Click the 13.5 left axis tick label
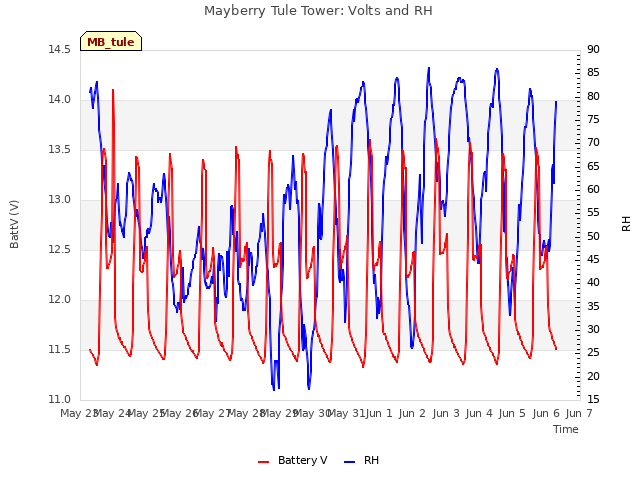The image size is (640, 480). coord(60,149)
